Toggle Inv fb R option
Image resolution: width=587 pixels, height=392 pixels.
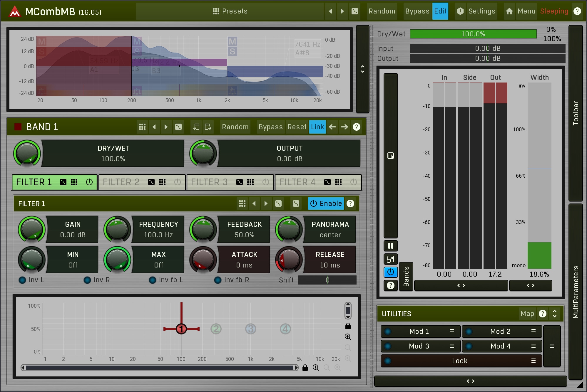coord(218,280)
